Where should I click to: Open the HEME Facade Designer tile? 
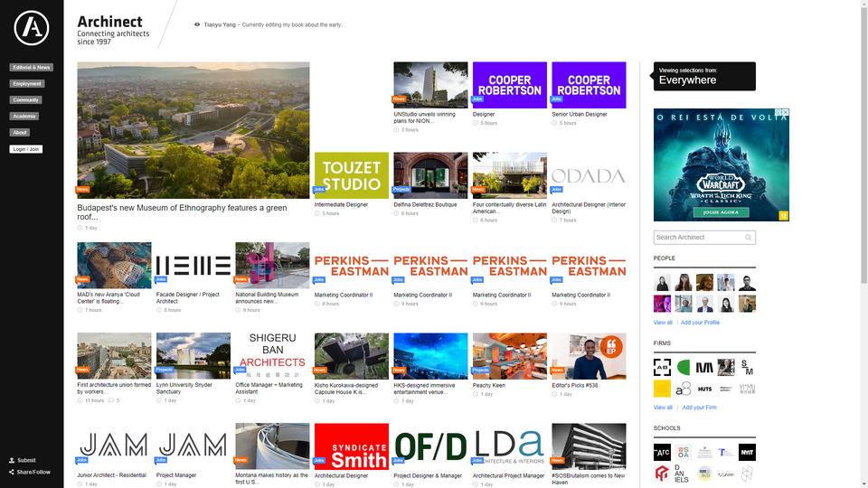[193, 266]
